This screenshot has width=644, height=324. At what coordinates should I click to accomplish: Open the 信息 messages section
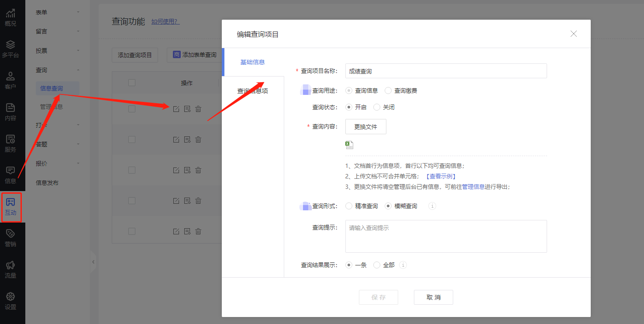pos(10,175)
